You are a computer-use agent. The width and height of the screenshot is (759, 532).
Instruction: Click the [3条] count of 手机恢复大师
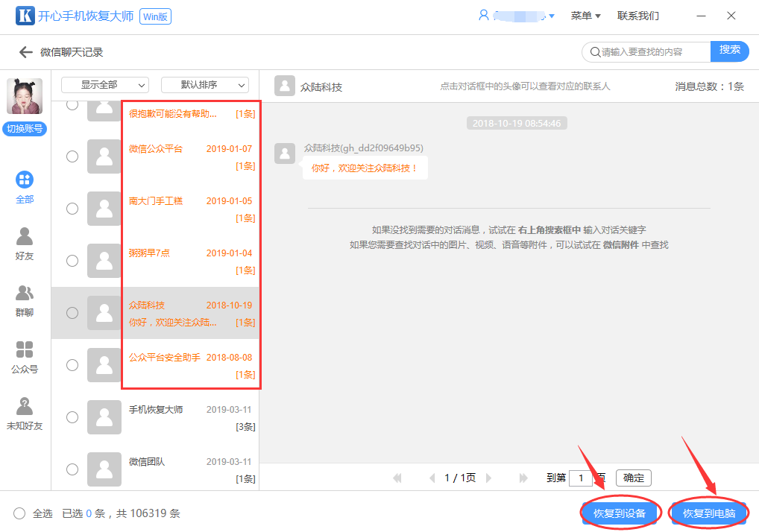tap(245, 427)
